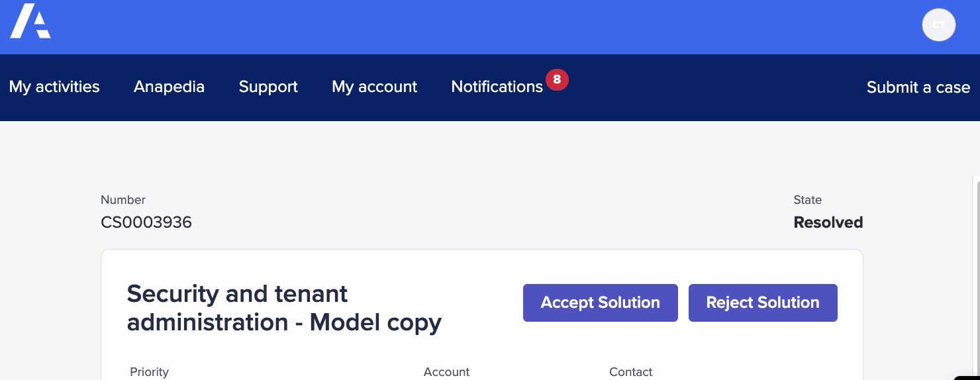980x380 pixels.
Task: Click the case title heading text
Action: (284, 308)
